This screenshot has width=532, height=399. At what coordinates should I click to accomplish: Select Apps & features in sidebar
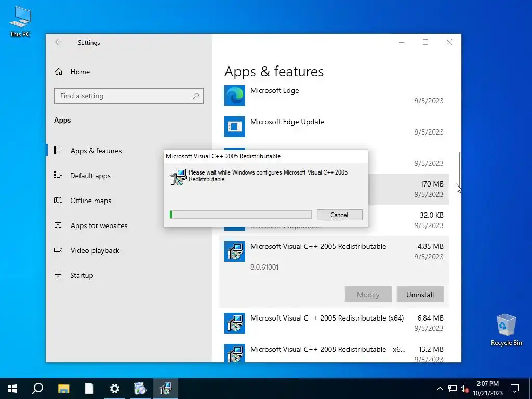point(96,151)
